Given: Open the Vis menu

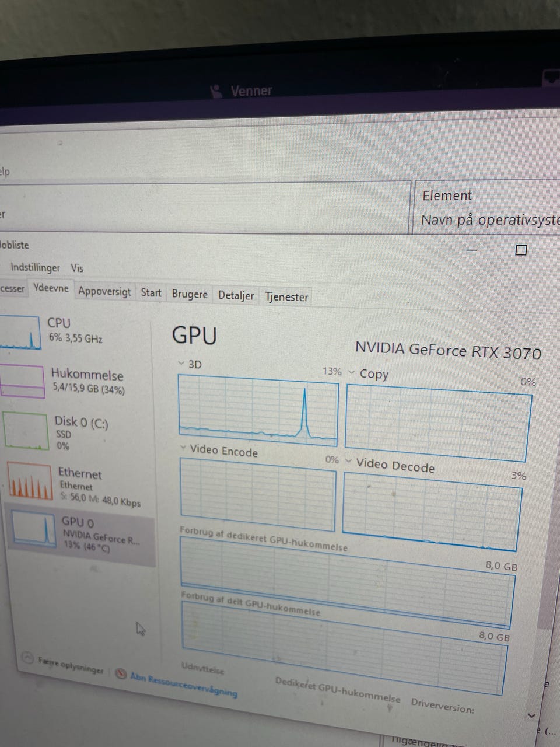Looking at the screenshot, I should [77, 268].
